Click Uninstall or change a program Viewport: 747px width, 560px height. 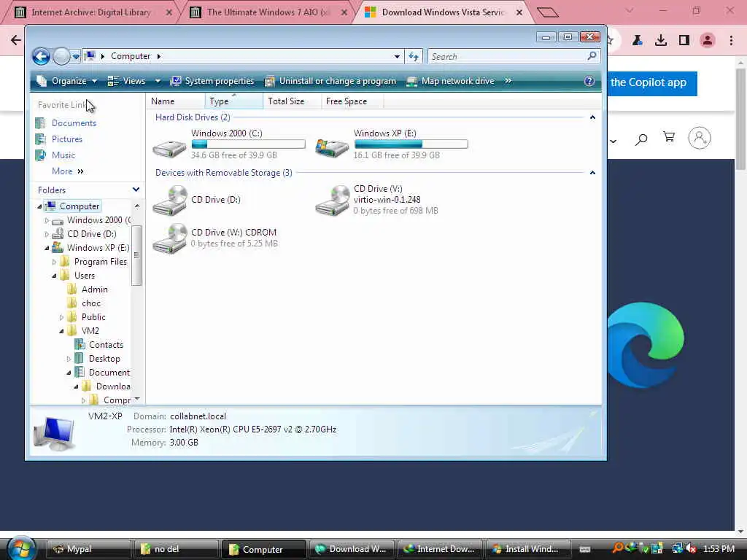330,81
